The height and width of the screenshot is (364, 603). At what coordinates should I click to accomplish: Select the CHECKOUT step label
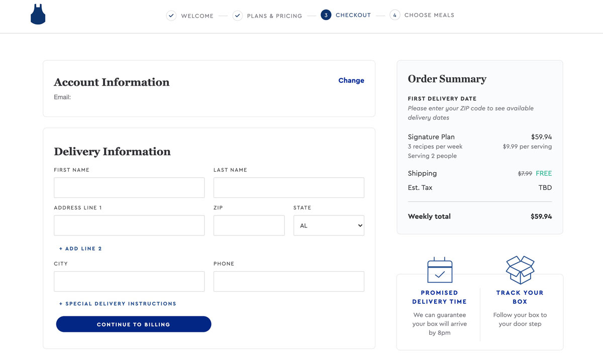[x=353, y=15]
